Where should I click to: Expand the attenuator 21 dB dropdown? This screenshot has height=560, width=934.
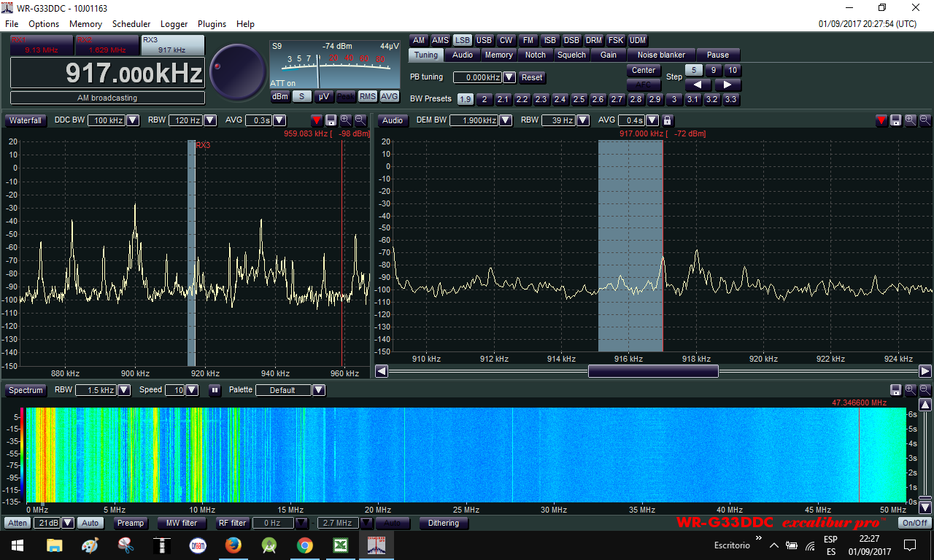click(68, 523)
